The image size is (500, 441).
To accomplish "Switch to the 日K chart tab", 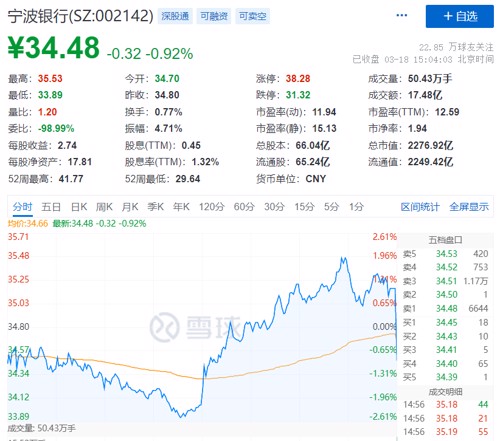I will 79,207.
